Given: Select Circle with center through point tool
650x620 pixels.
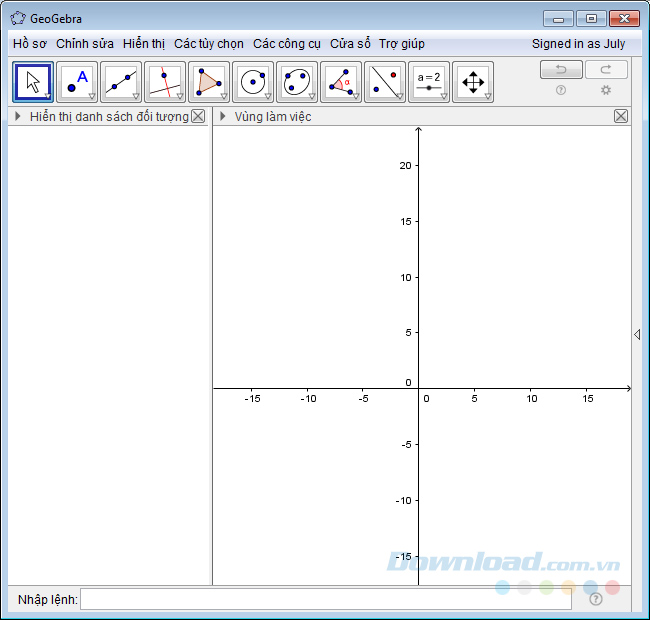Looking at the screenshot, I should [253, 82].
